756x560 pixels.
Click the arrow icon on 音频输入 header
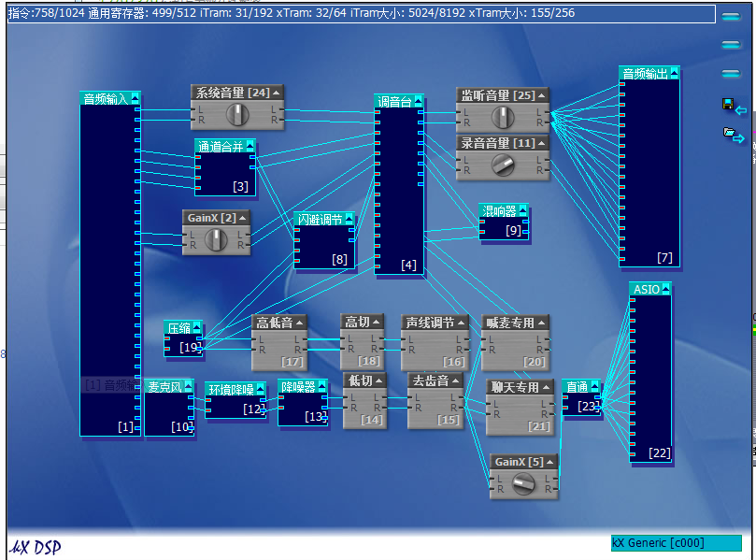[x=136, y=98]
